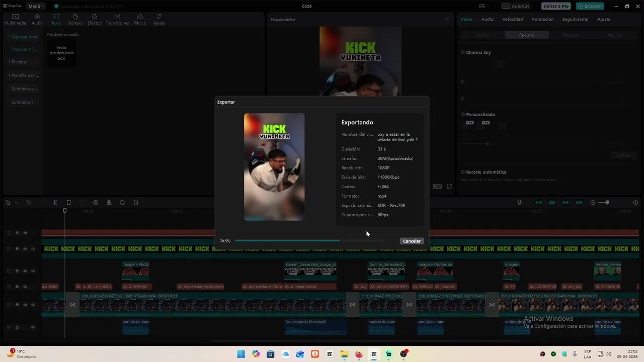Mute the main video clip track
Image resolution: width=644 pixels, height=362 pixels.
(33, 305)
